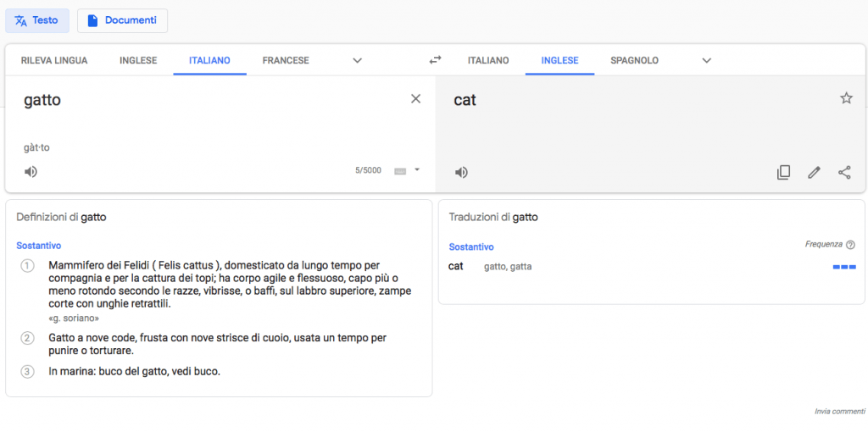This screenshot has width=868, height=432.
Task: Expand more target languages chevron
Action: 706,60
